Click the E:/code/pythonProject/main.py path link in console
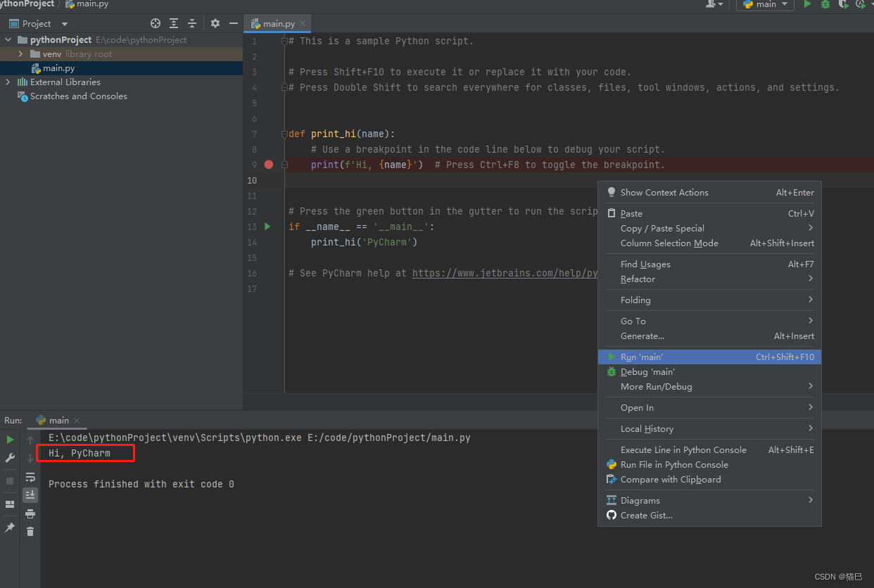This screenshot has height=588, width=874. tap(389, 437)
